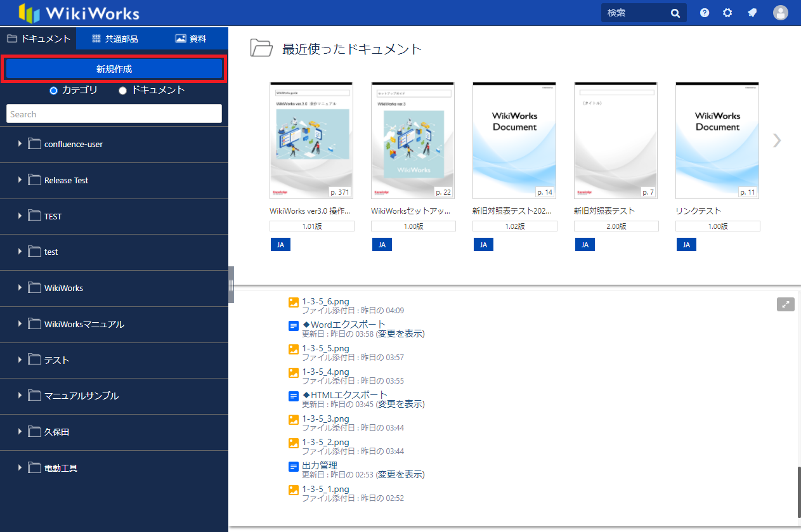Open the help question mark icon

pos(705,13)
